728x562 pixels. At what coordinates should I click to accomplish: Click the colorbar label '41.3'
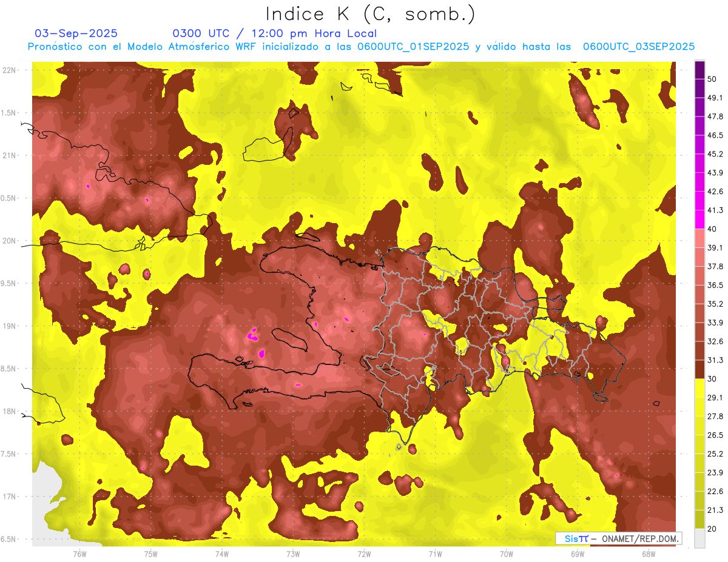point(715,210)
